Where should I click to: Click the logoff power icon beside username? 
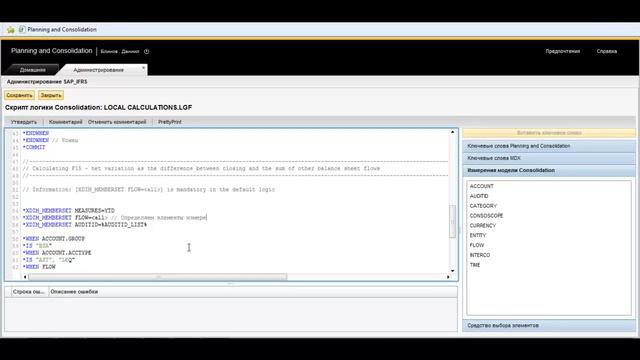pos(147,51)
